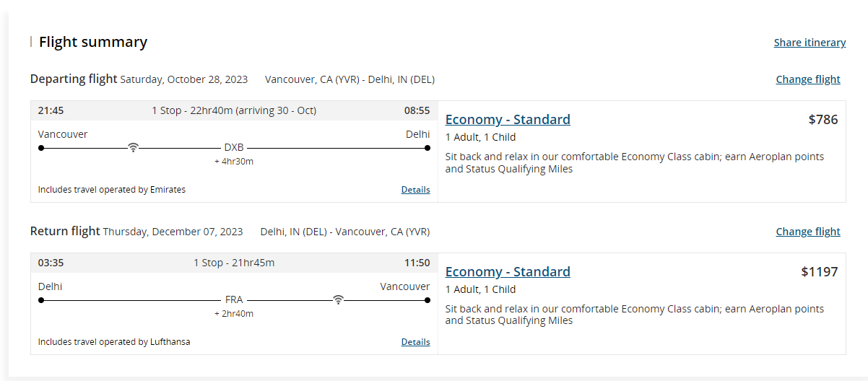Screen dimensions: 868x381
Task: Change the departing flight to Delhi
Action: (x=808, y=79)
